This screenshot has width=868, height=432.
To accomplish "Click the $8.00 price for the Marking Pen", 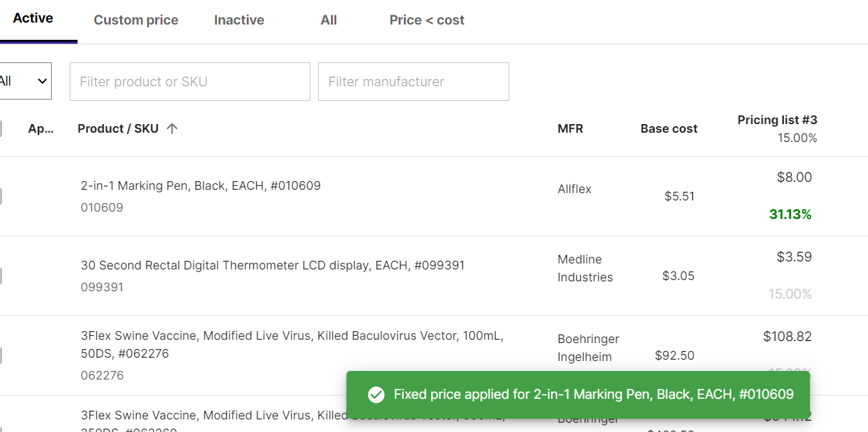I will tap(794, 177).
